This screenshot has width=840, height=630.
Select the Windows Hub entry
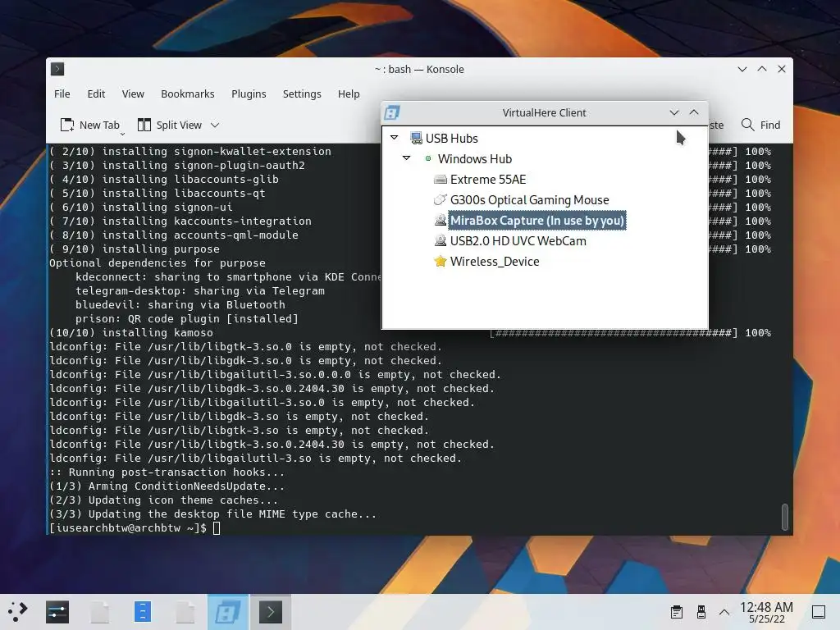pos(475,158)
